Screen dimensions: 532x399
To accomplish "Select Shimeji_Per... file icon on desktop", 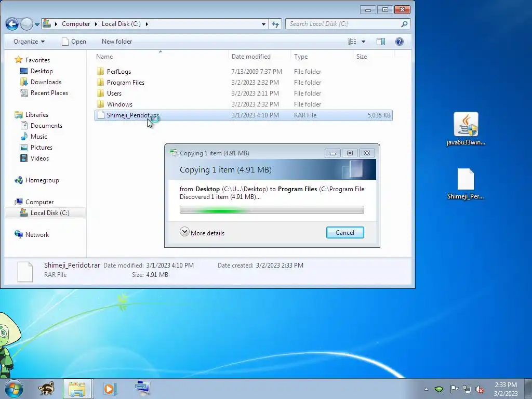I will point(465,184).
